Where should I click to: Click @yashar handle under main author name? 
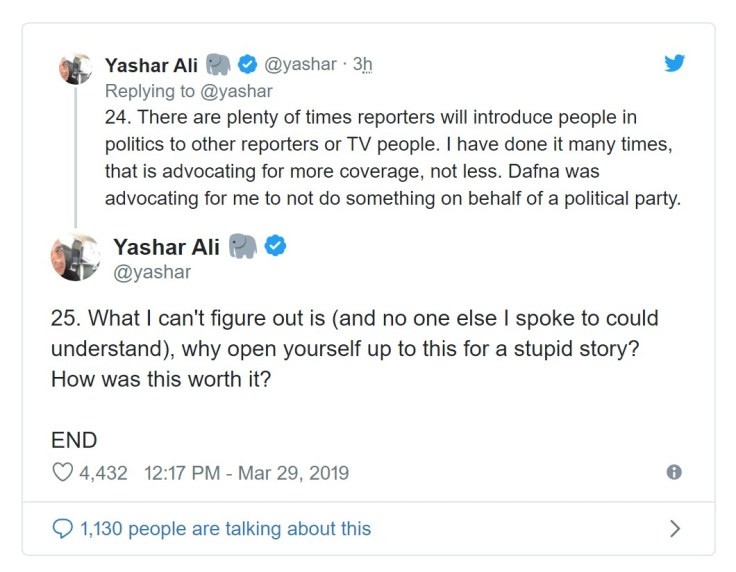tap(152, 272)
